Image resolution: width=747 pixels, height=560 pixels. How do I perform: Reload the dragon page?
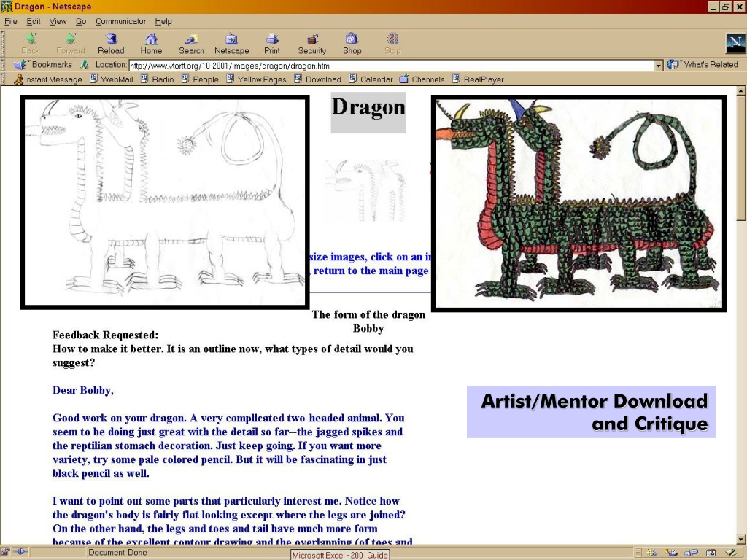(x=111, y=43)
